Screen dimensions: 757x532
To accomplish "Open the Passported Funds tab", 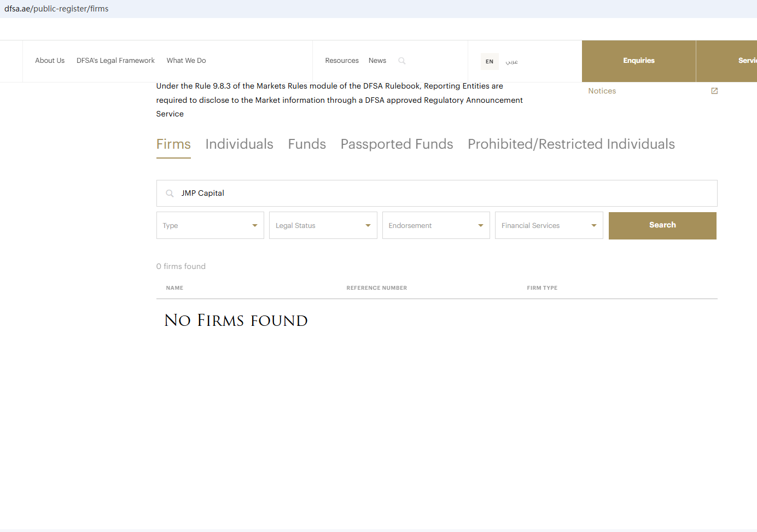I will [x=397, y=144].
